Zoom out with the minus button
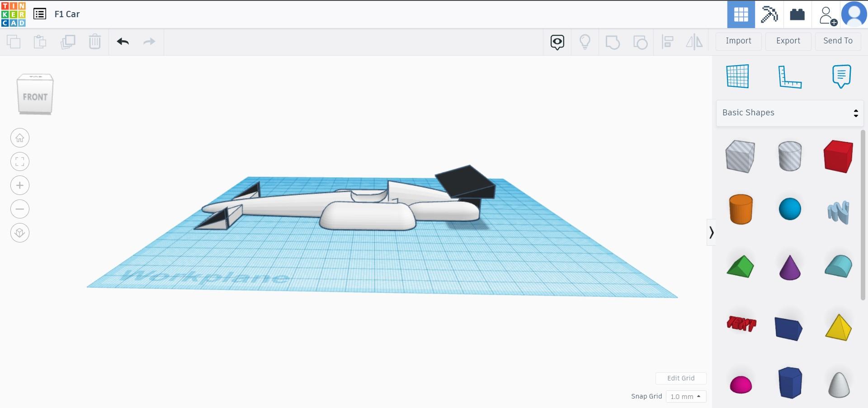 pos(20,209)
